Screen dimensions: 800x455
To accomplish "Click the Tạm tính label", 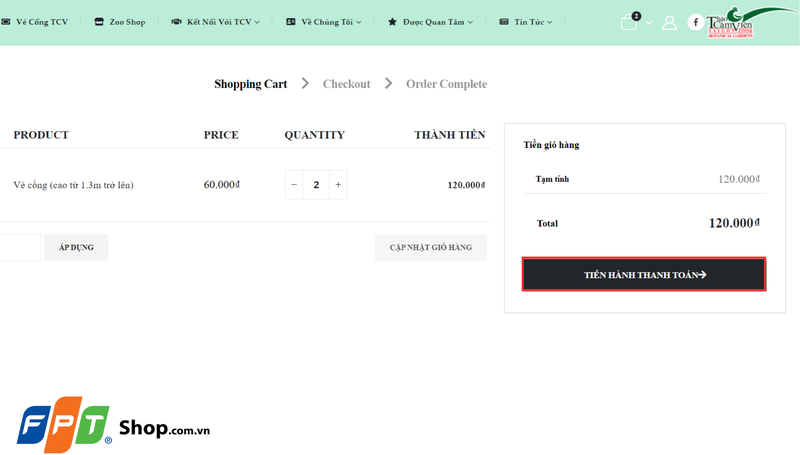I will click(552, 179).
